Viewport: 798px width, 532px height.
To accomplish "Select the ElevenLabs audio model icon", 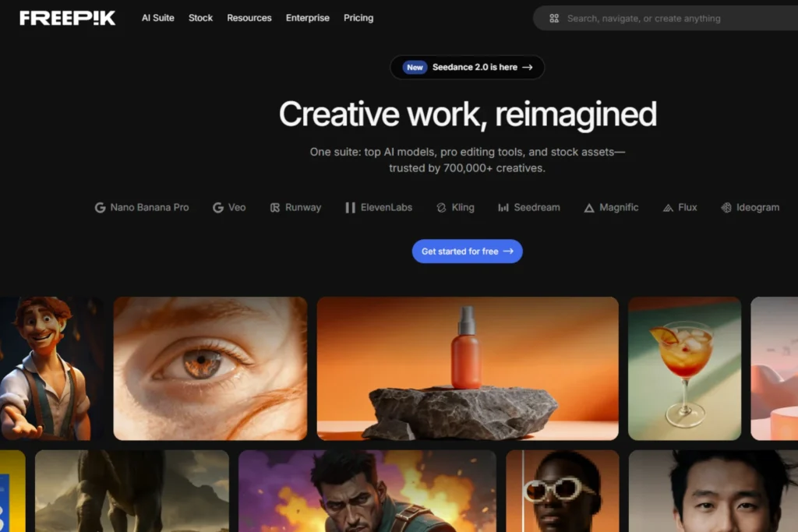I will tap(349, 207).
